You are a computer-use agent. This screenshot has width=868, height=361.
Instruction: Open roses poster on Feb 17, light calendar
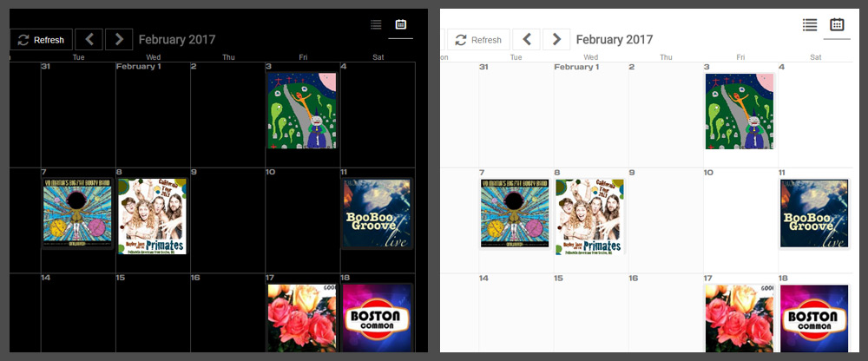[x=739, y=318]
